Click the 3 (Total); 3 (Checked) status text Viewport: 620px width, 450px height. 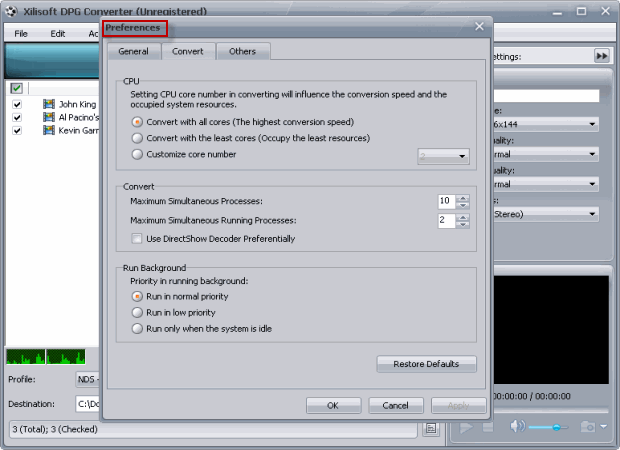[x=55, y=429]
